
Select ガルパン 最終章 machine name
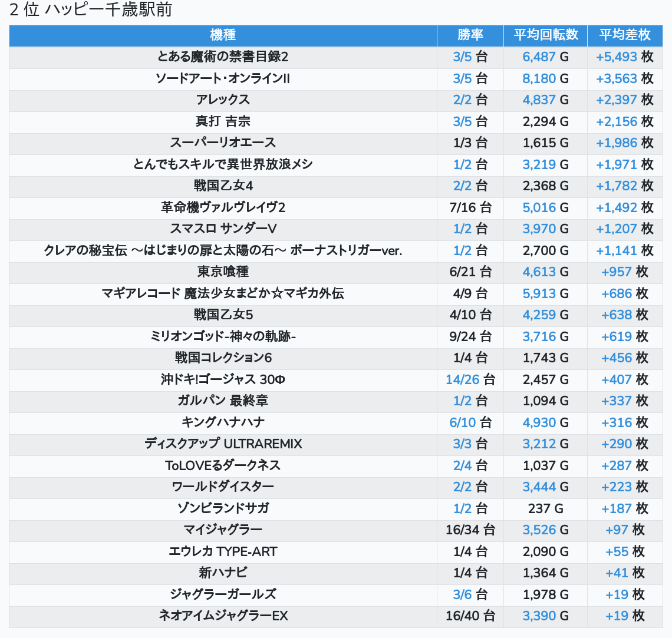[223, 401]
